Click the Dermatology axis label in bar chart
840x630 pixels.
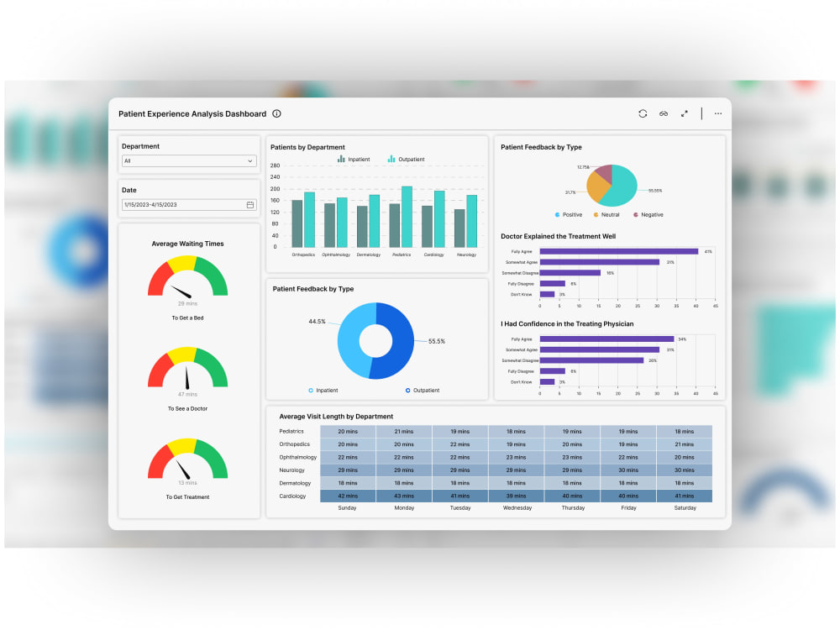click(369, 255)
